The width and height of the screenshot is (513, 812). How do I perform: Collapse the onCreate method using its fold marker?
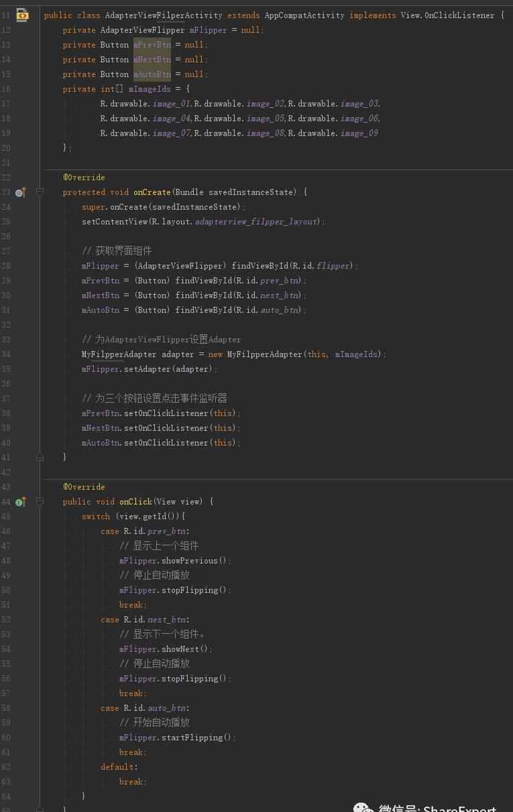(x=40, y=192)
